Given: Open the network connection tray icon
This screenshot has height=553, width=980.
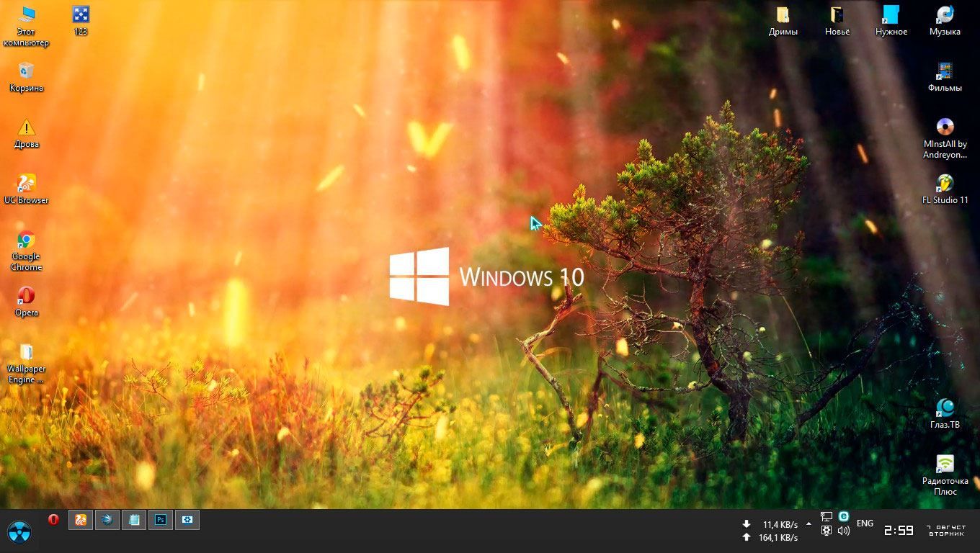Looking at the screenshot, I should [827, 517].
